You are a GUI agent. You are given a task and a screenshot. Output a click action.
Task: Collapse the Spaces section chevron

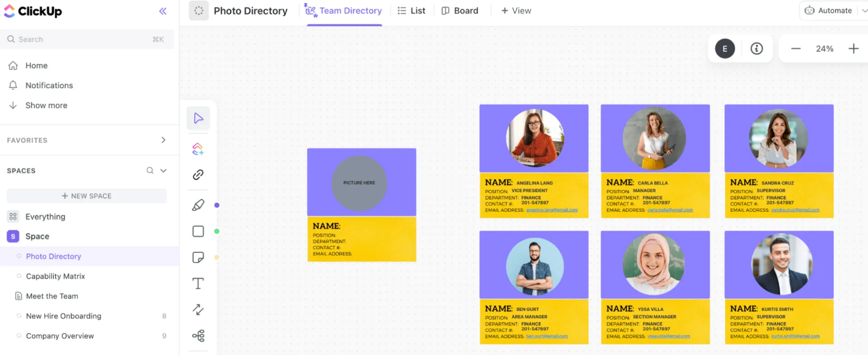click(x=164, y=170)
